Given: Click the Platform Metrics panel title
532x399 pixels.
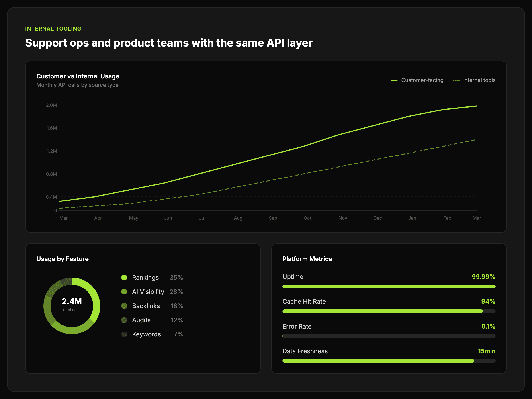Looking at the screenshot, I should (307, 259).
